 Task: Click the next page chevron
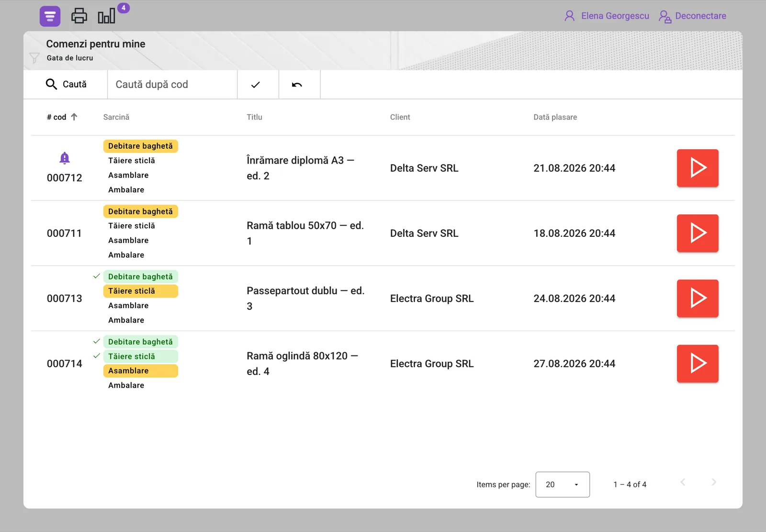pos(714,482)
